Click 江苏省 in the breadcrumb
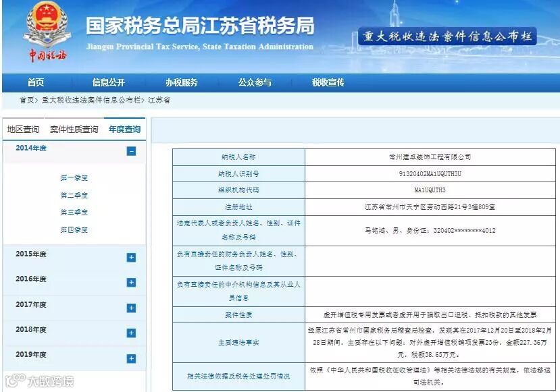 159,101
